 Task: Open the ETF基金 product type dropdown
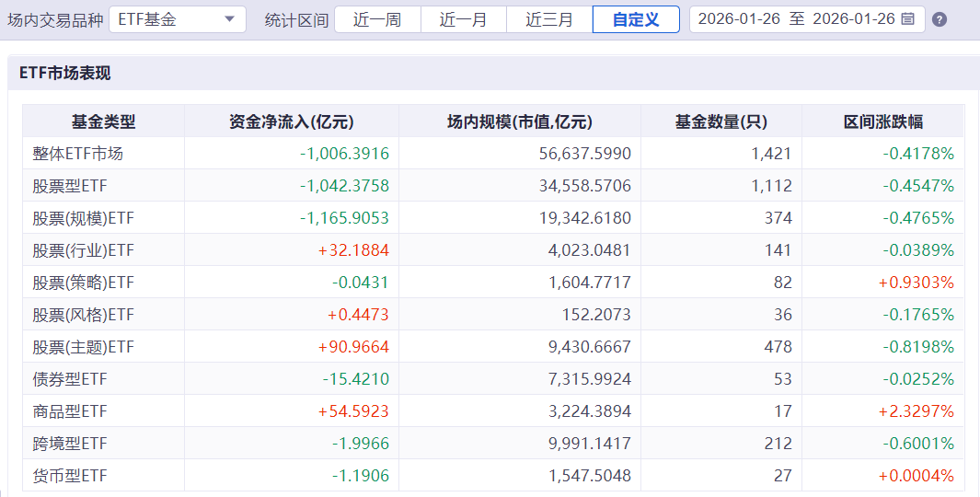click(x=178, y=19)
